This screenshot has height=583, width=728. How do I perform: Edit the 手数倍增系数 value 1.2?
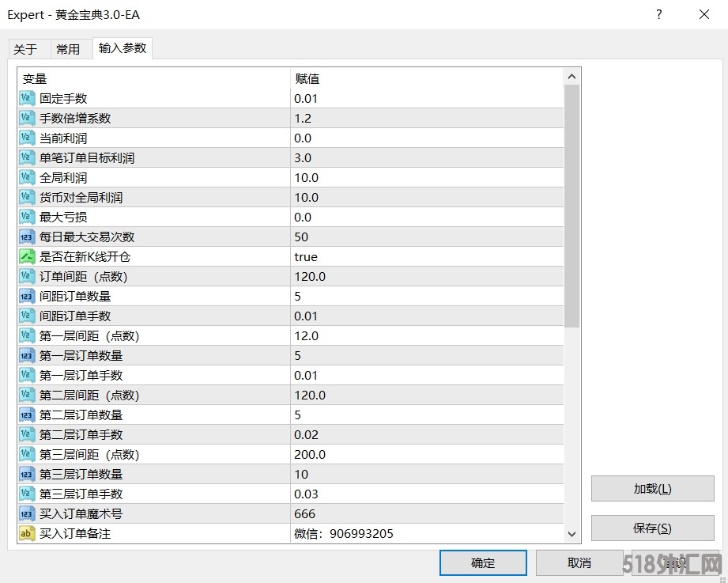[427, 119]
